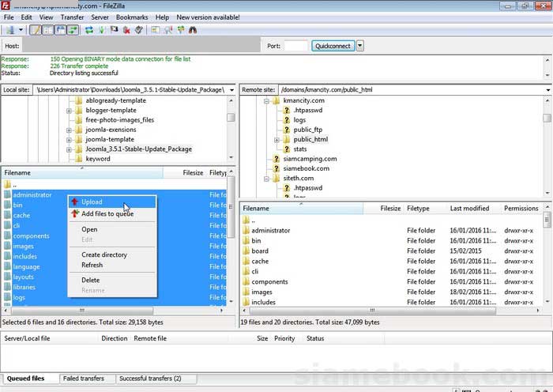The image size is (553, 392).
Task: Choose Upload in the context menu
Action: (112, 202)
